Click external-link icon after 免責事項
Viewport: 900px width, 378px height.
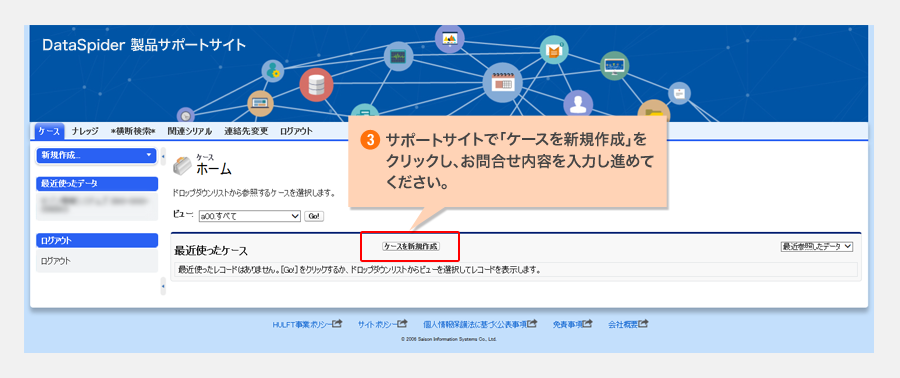pyautogui.click(x=587, y=324)
